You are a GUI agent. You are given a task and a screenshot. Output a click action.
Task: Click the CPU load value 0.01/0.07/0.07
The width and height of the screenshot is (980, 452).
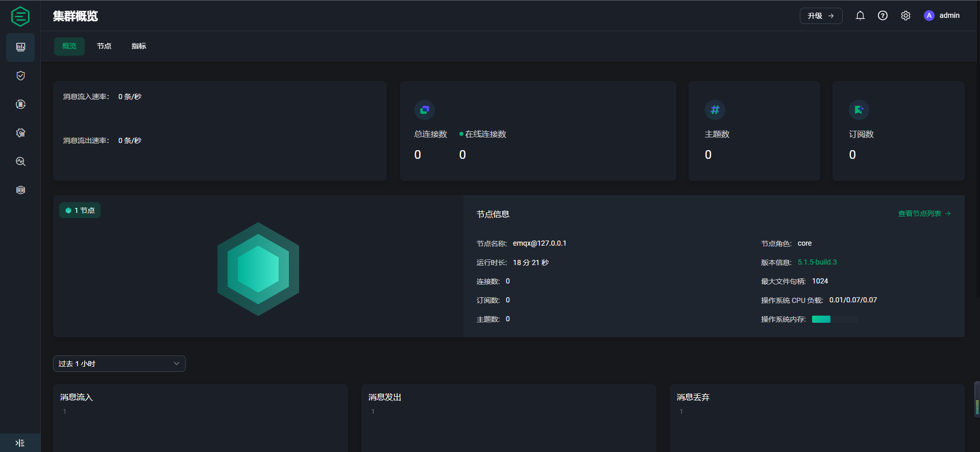coord(853,300)
